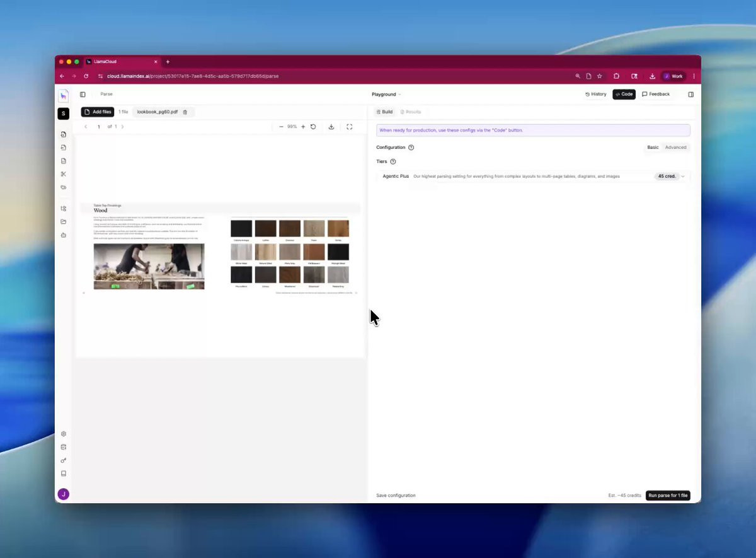Open the hierarchy tree icon in left sidebar

coord(64,209)
